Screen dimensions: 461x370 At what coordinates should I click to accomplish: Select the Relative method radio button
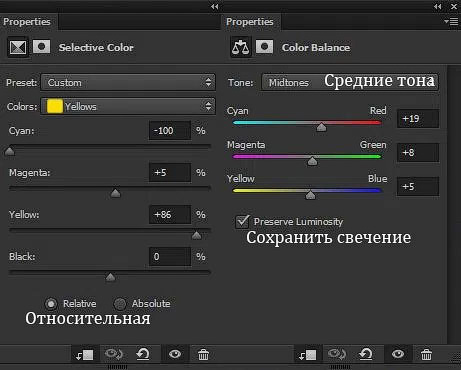51,304
